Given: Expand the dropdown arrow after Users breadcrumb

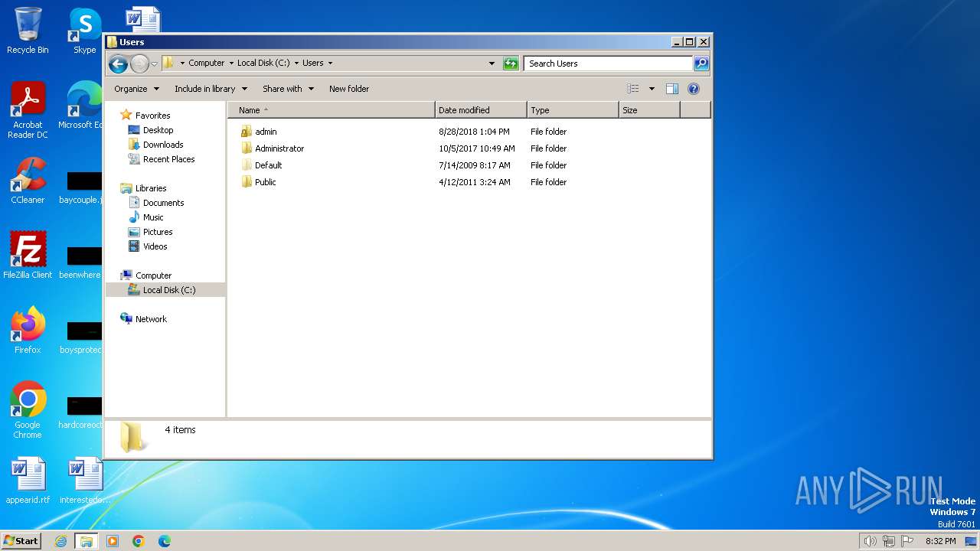Looking at the screenshot, I should pos(330,64).
